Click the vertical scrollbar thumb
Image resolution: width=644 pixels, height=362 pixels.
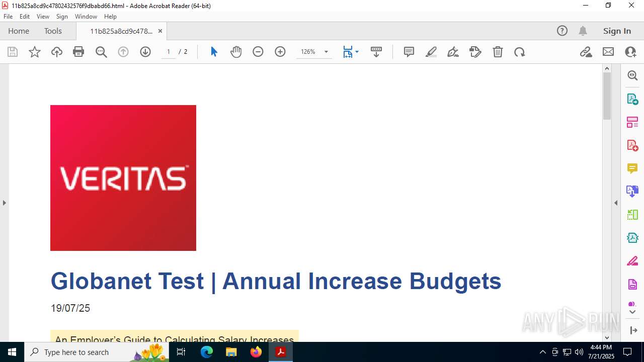(607, 96)
